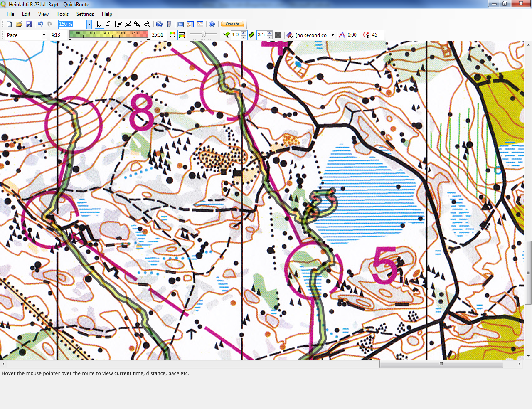Increase the route line width 4.0 stepper
532x409 pixels.
coord(244,33)
